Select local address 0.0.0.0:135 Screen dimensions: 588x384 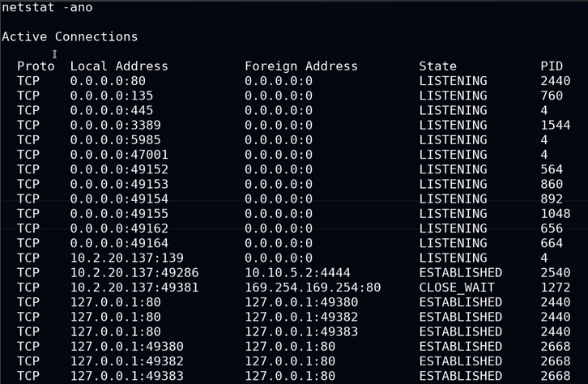point(112,96)
